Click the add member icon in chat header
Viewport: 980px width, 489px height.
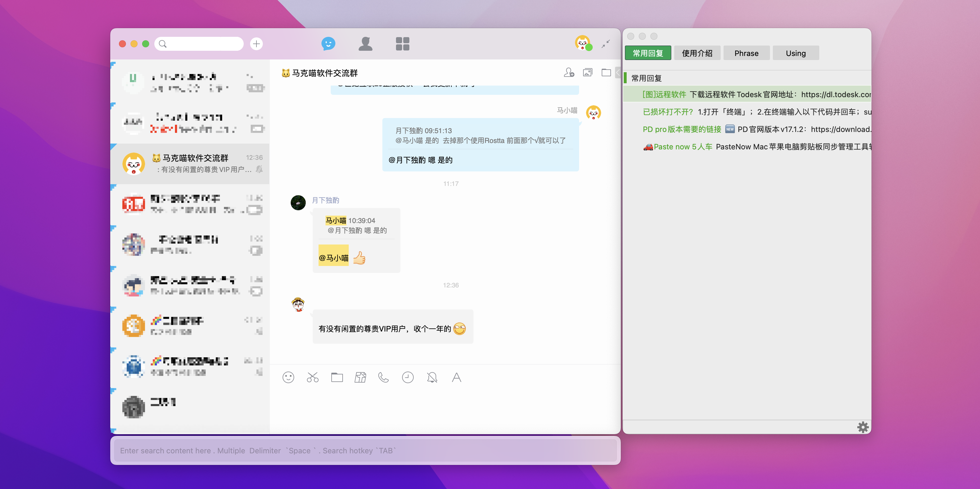[569, 72]
